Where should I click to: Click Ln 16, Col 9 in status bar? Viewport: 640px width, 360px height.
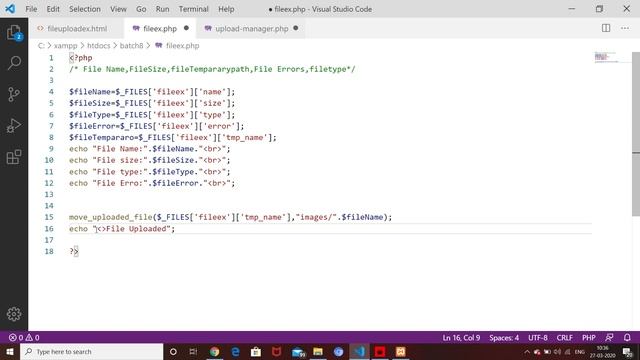[461, 338]
